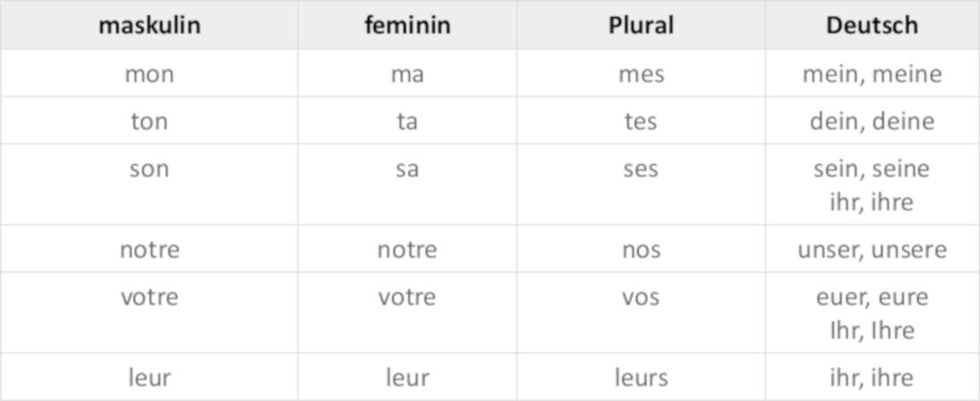Click the "mes" plural cell
Viewport: 980px width, 401px height.
pyautogui.click(x=641, y=74)
